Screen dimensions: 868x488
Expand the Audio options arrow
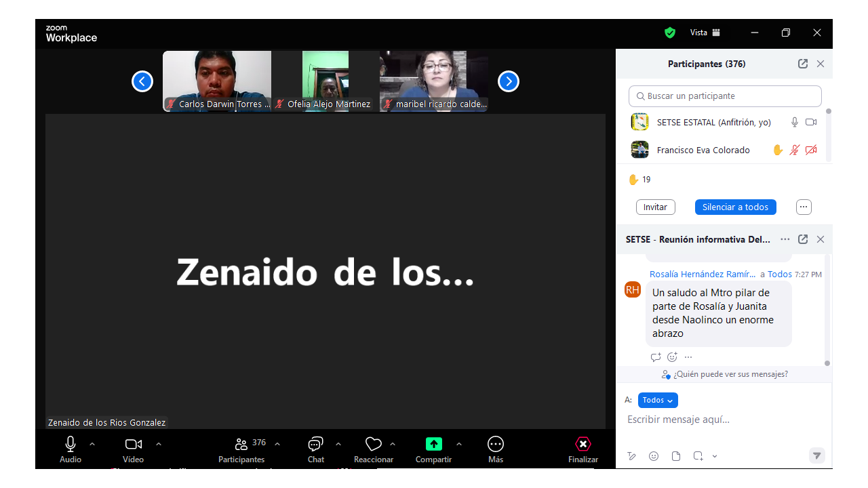pyautogui.click(x=92, y=444)
